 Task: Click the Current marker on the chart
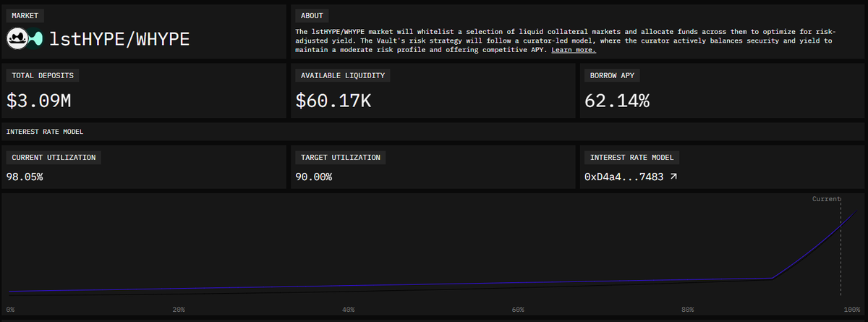click(827, 198)
